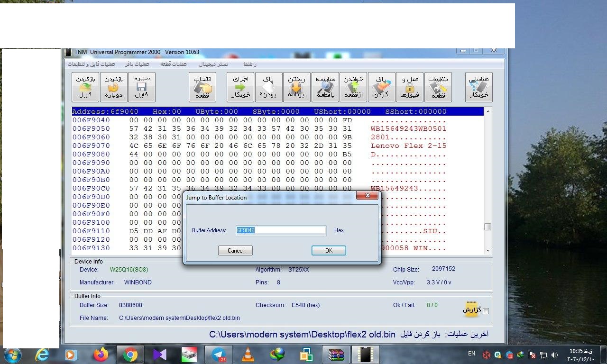Save the buffer with ذخیره فایل button

[x=142, y=87]
